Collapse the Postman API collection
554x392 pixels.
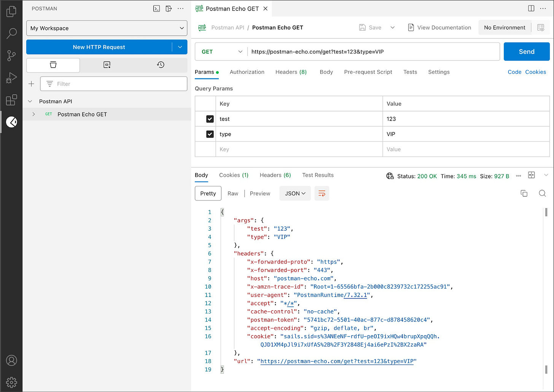tap(30, 102)
